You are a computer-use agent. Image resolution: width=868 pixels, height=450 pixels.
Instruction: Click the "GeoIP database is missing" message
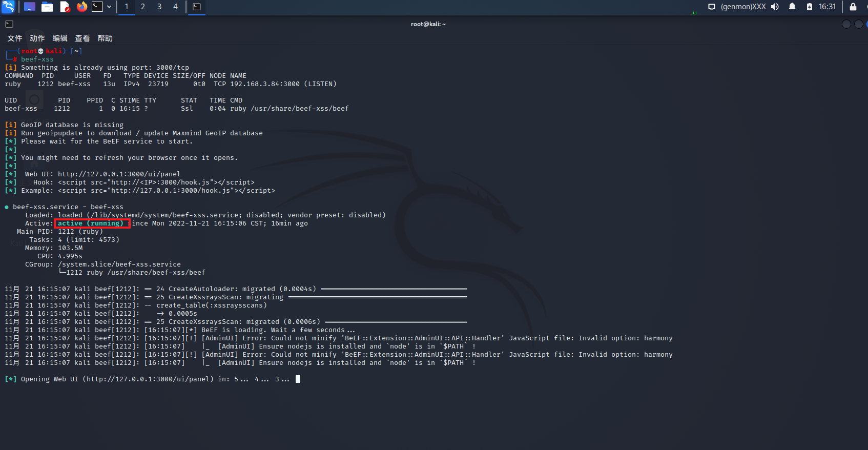(72, 125)
